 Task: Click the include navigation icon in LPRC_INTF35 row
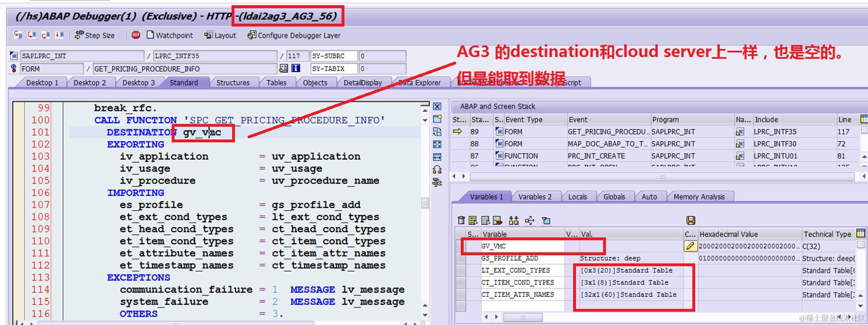tap(741, 132)
